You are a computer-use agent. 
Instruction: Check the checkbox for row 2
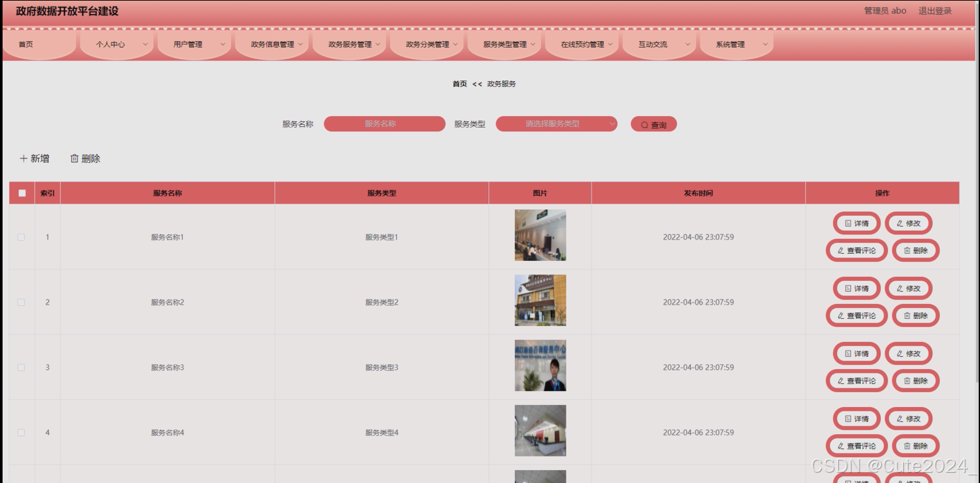click(21, 302)
